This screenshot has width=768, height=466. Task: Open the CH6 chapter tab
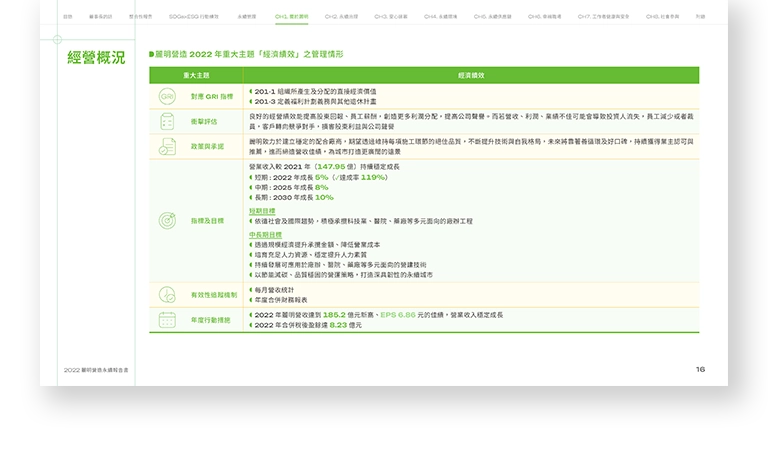(x=545, y=17)
